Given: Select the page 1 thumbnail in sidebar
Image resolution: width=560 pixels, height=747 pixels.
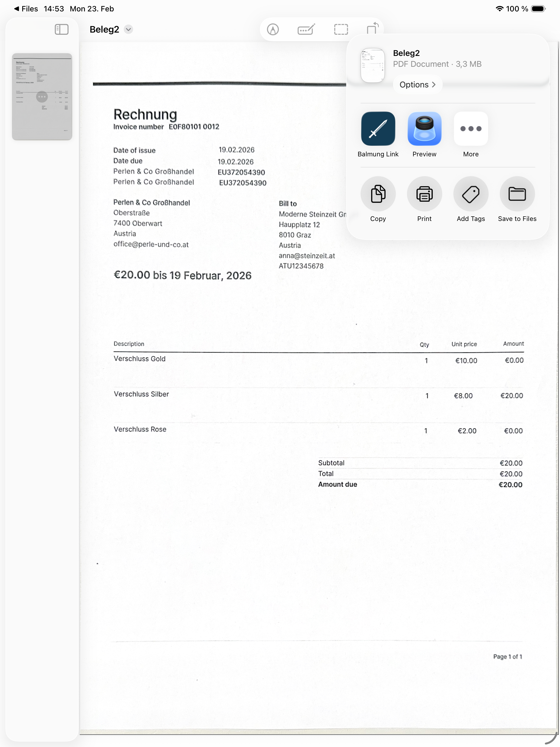Looking at the screenshot, I should [42, 97].
